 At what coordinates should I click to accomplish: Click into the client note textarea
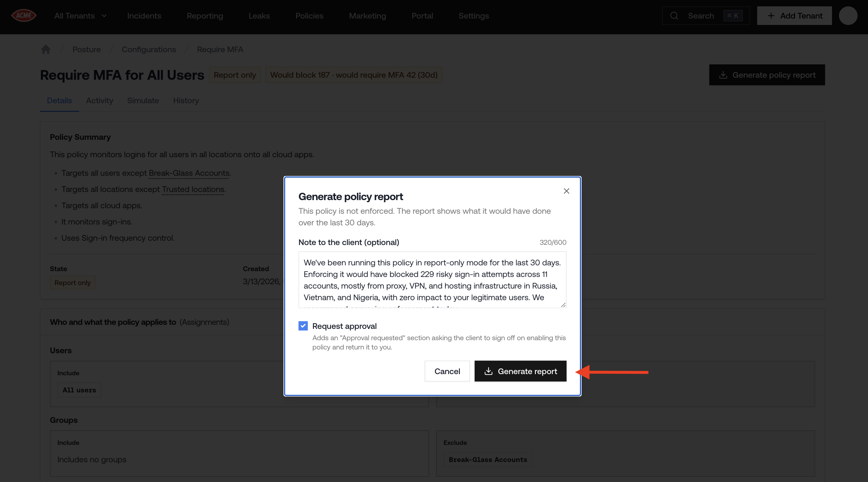432,280
